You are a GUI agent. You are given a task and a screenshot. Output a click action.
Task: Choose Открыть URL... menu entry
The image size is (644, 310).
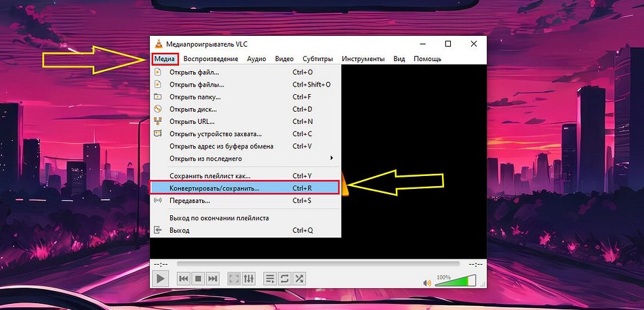click(245, 122)
